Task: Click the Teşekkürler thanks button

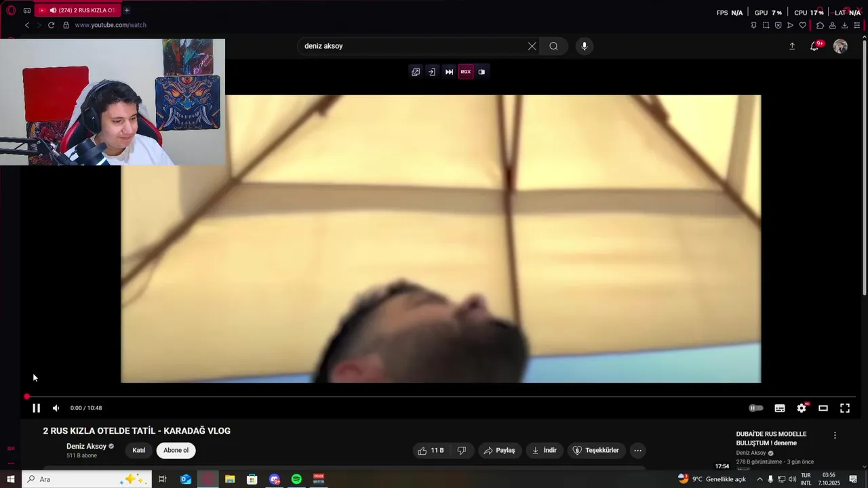Action: pyautogui.click(x=596, y=451)
